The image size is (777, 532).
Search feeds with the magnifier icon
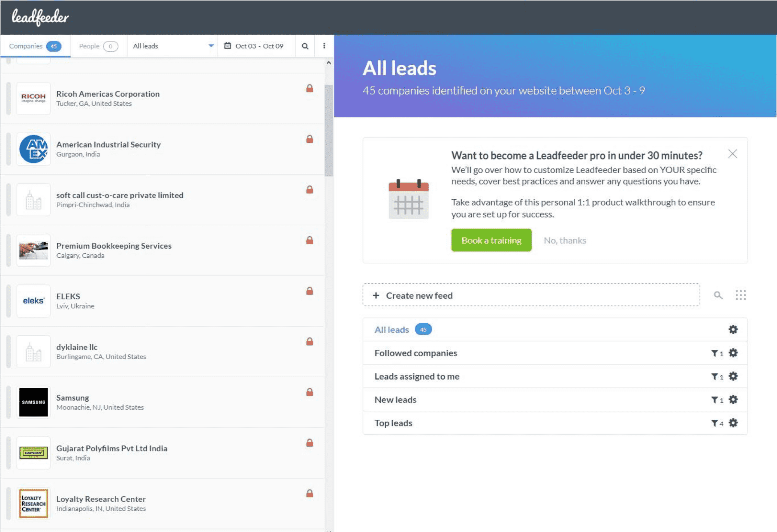coord(718,295)
